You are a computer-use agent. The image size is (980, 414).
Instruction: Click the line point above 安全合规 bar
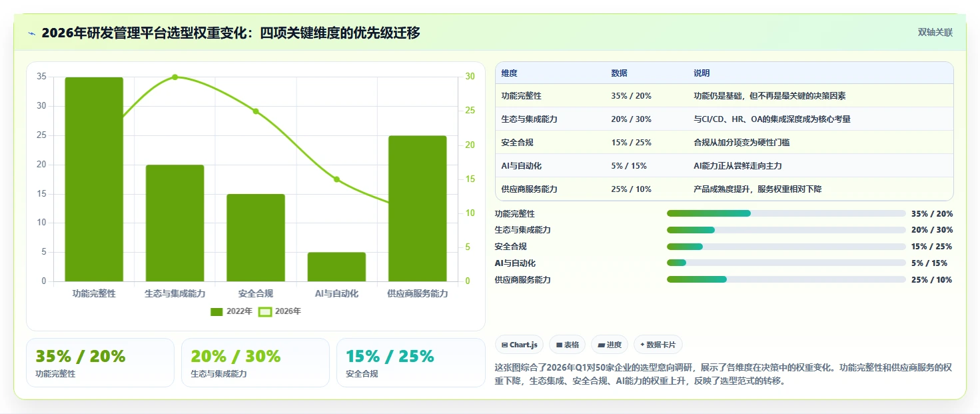(256, 111)
